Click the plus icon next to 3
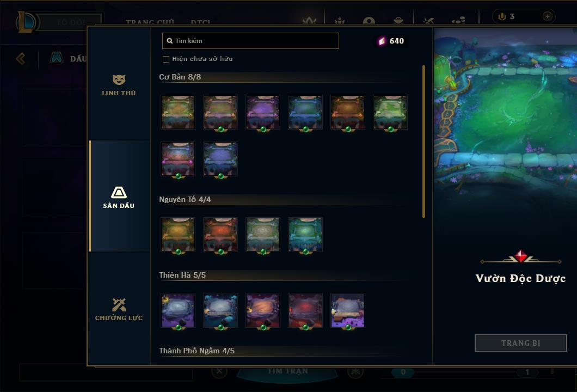Image resolution: width=577 pixels, height=392 pixels. pyautogui.click(x=548, y=16)
